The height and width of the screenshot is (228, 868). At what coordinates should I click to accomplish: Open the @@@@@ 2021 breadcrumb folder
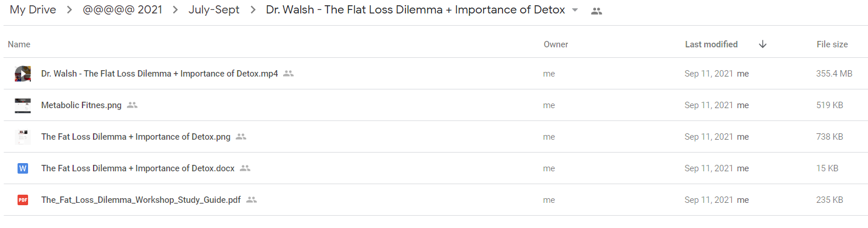click(123, 11)
